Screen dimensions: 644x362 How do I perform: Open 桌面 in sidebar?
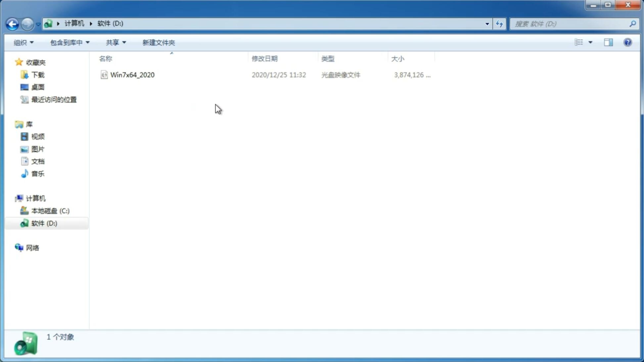(x=38, y=87)
